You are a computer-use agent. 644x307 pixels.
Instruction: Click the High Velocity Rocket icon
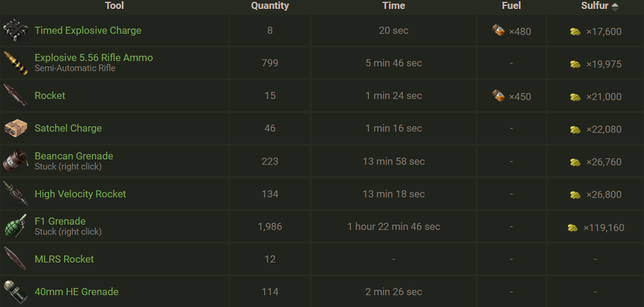(x=15, y=194)
